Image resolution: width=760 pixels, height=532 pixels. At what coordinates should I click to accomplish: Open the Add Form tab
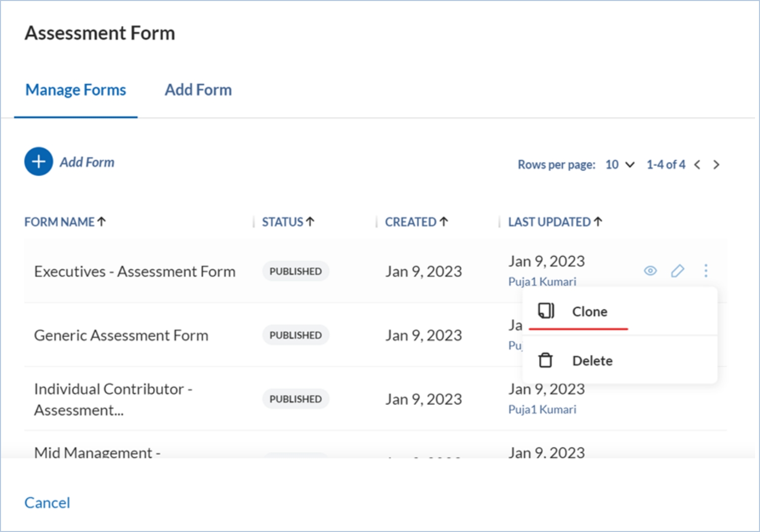pos(198,90)
